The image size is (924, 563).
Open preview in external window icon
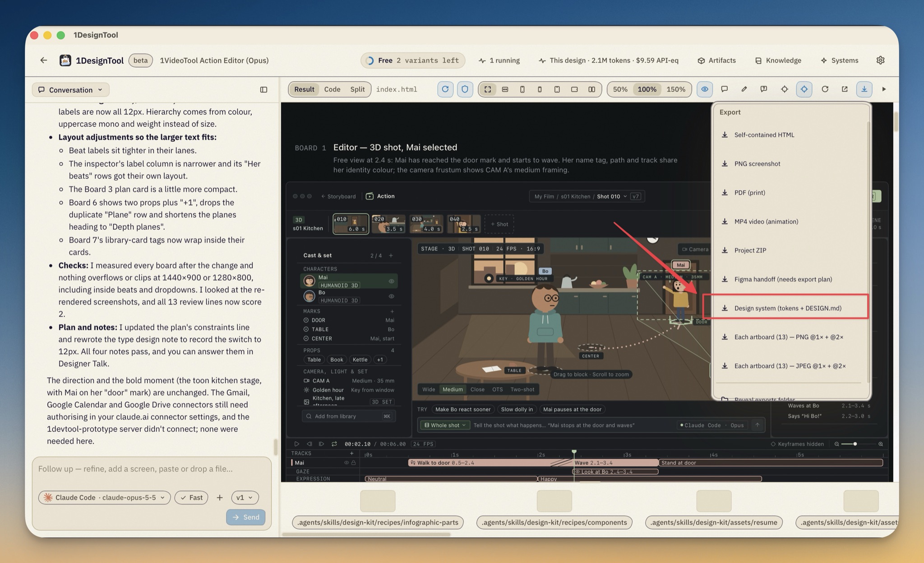[x=845, y=89]
